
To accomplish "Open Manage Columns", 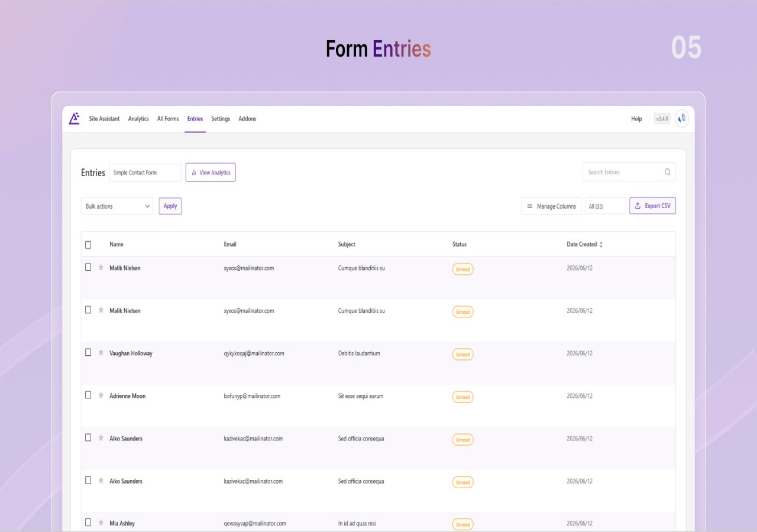I will point(551,206).
